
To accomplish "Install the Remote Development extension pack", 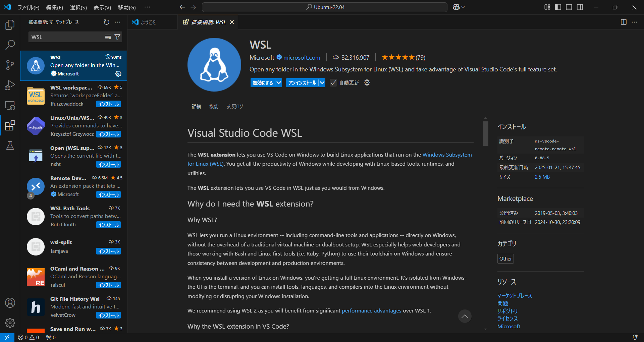I will pos(108,194).
